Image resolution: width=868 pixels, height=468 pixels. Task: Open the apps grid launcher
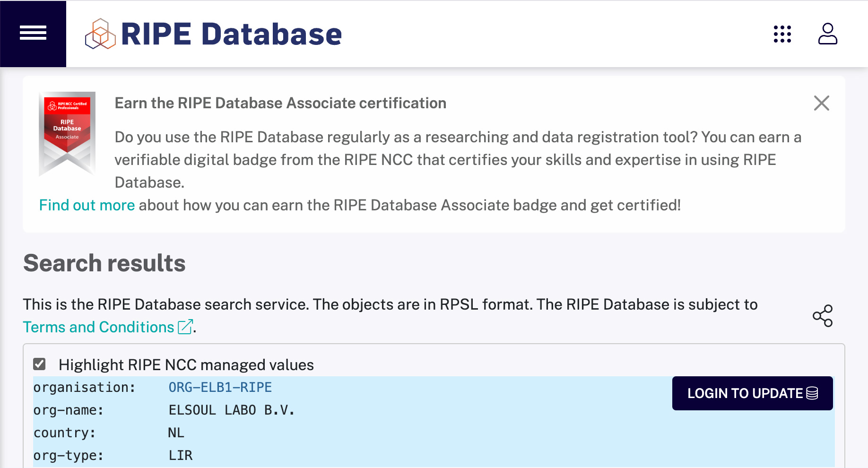coord(782,34)
